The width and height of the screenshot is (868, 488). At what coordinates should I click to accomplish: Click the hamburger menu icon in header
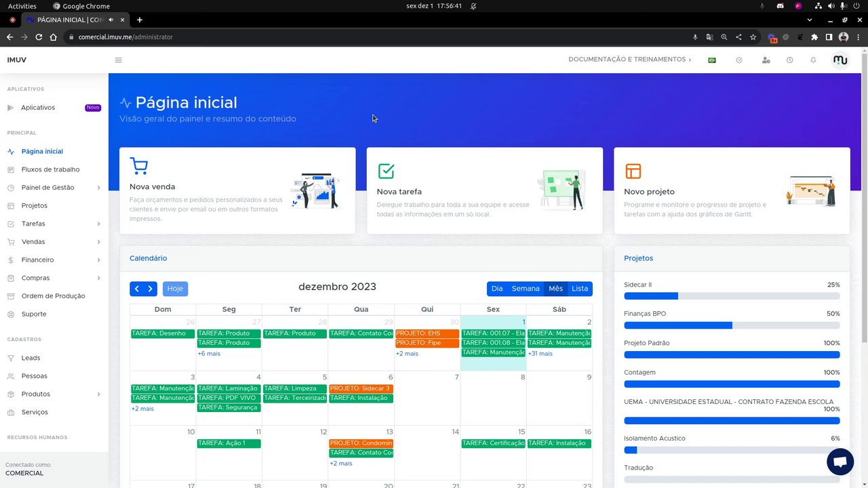point(118,60)
